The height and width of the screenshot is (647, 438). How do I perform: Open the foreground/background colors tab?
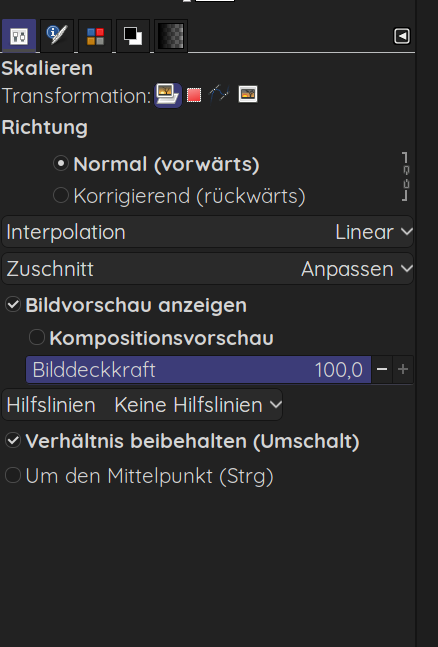(133, 35)
